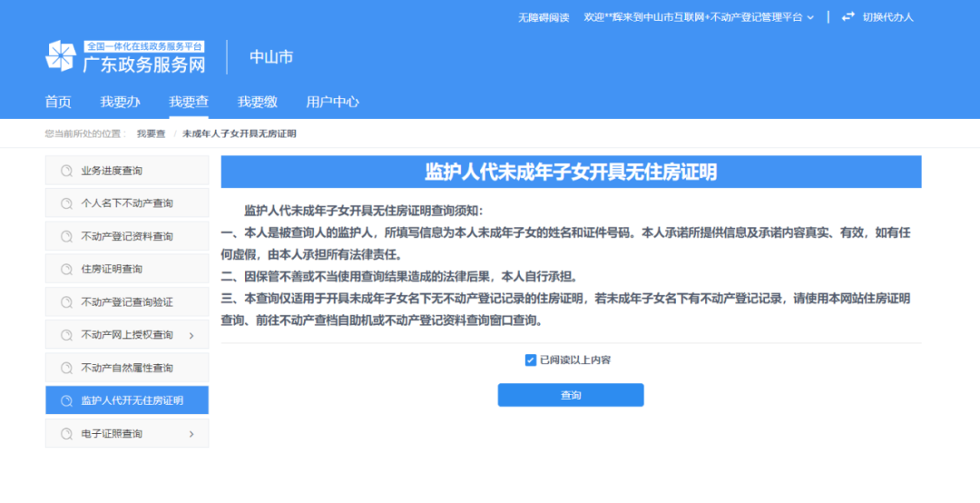This screenshot has width=980, height=503.
Task: Open the 用户中心 navigation tab
Action: pos(332,102)
